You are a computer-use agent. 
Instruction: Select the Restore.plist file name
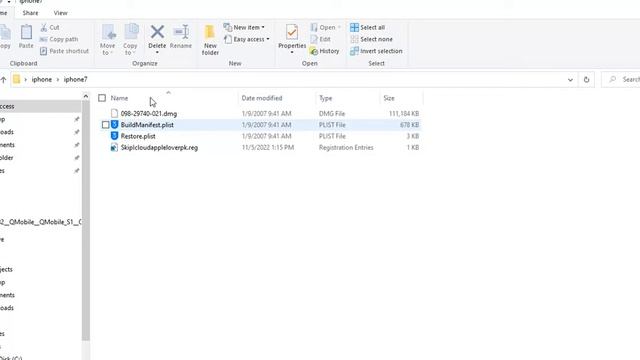tap(138, 136)
